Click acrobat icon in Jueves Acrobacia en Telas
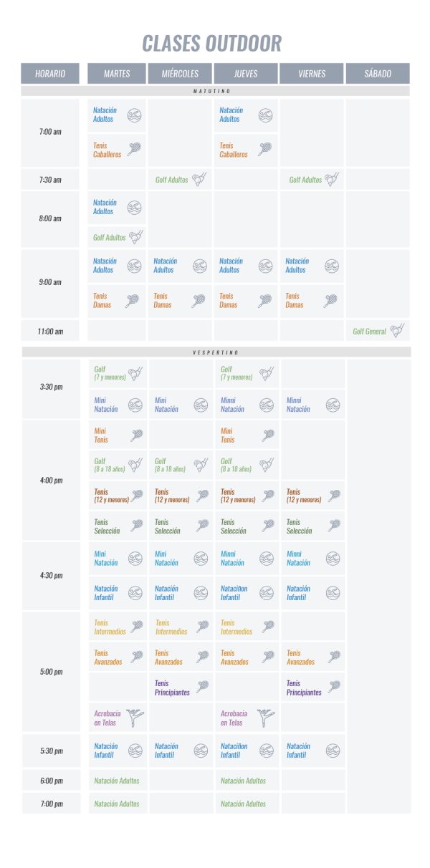This screenshot has height=868, width=430. coord(266,718)
